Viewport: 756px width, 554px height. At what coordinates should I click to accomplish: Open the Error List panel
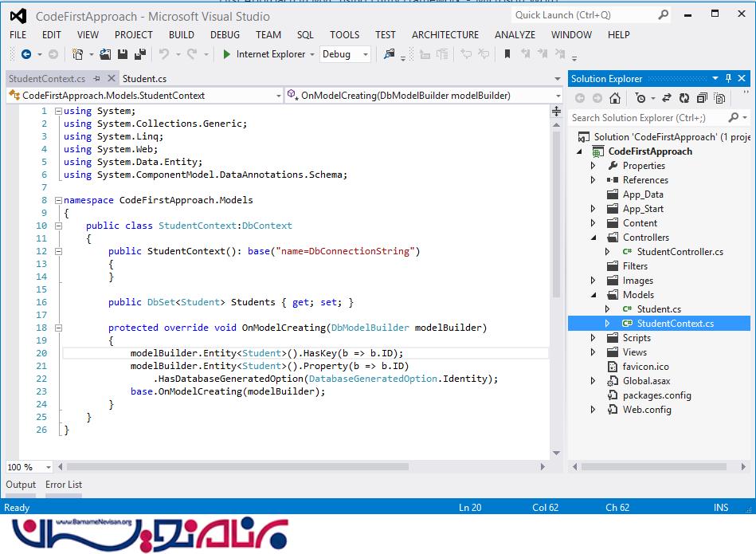click(64, 485)
